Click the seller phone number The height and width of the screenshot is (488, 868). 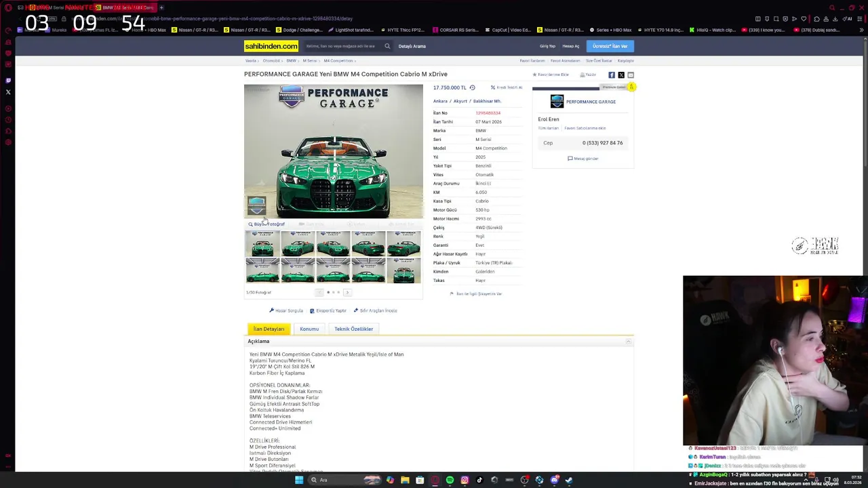pyautogui.click(x=602, y=143)
